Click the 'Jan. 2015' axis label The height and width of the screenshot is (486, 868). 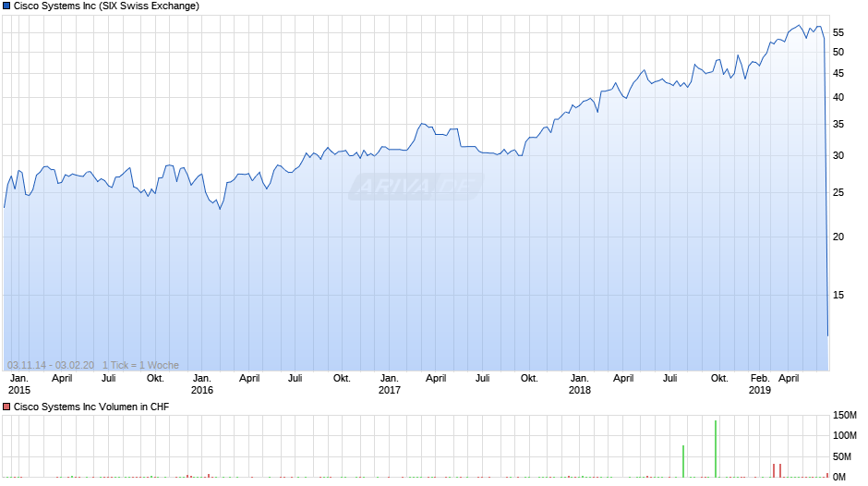click(19, 384)
